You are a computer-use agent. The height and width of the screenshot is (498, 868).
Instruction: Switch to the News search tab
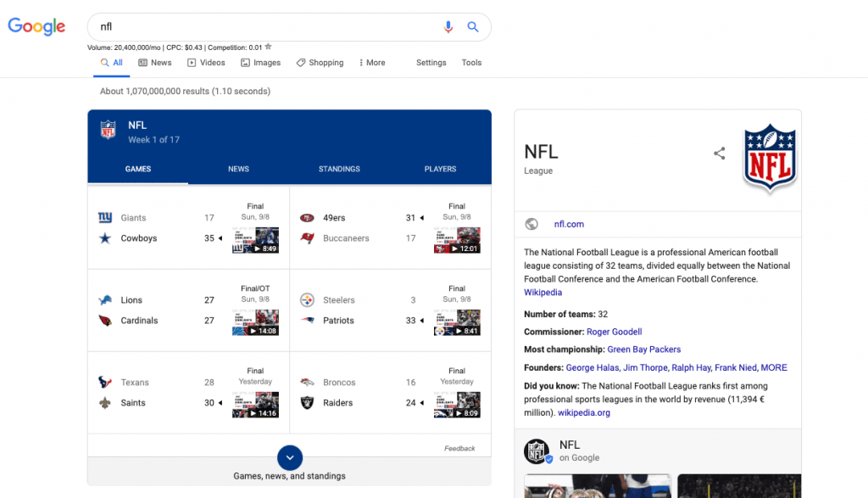coord(155,63)
